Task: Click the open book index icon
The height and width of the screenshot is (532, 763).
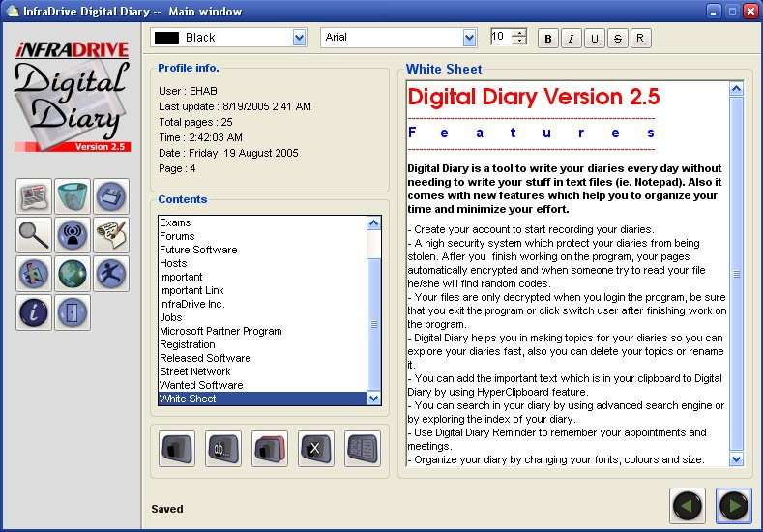Action: coord(362,449)
